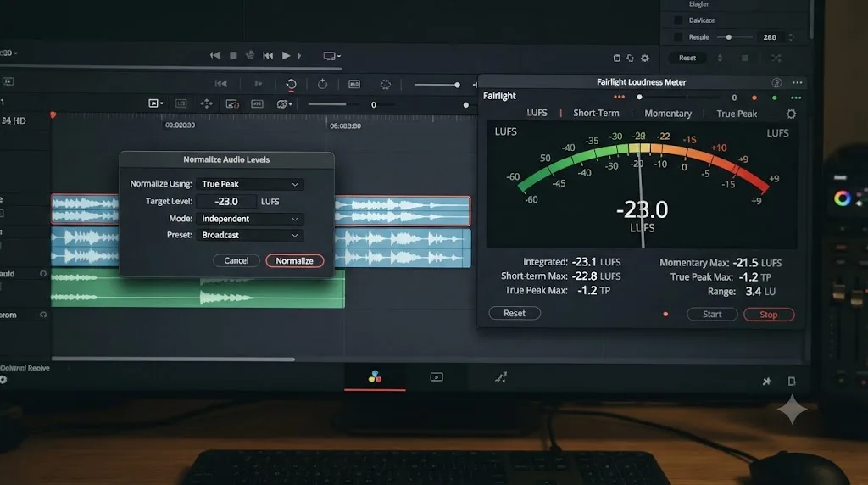
Task: Select the red-outlined audio clip on the right
Action: coord(403,211)
